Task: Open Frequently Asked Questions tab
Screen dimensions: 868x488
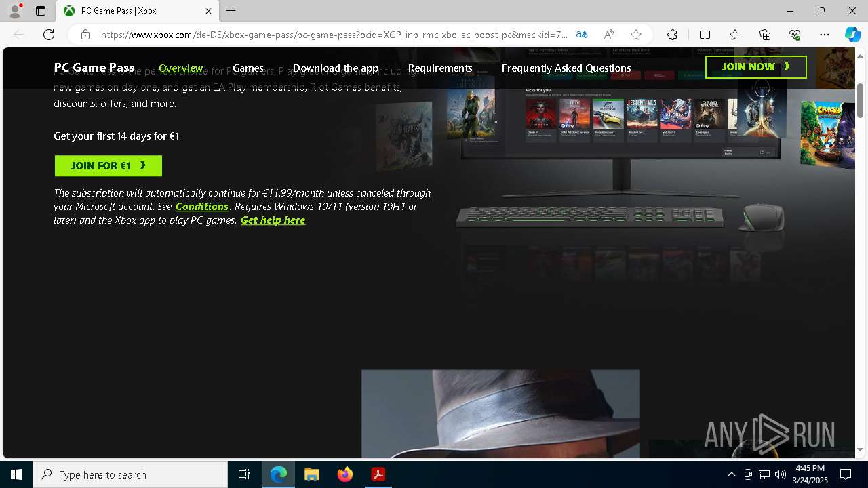Action: 566,68
